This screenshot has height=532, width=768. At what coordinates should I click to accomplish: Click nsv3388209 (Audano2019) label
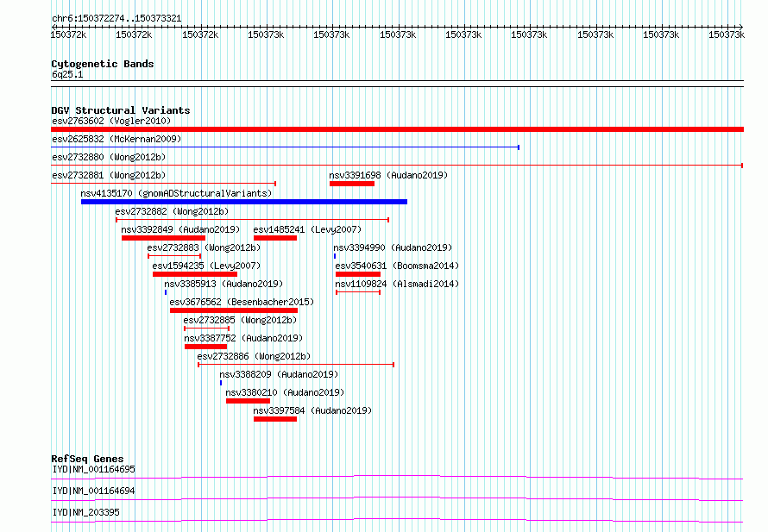279,374
